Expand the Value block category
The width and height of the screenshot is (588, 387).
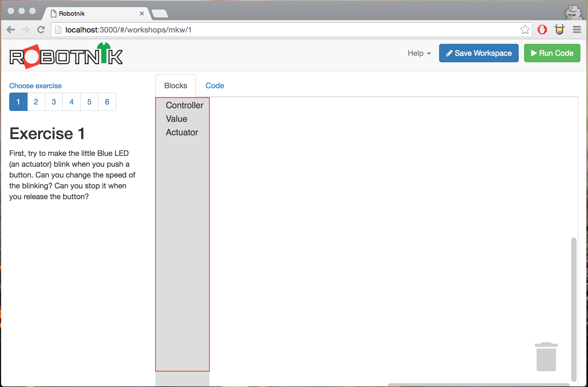[x=177, y=119]
